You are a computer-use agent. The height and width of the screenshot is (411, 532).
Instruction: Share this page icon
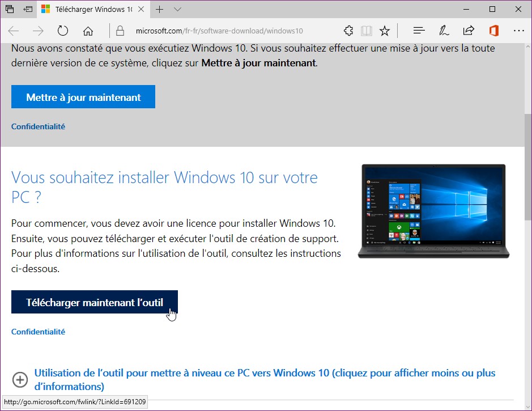[469, 31]
